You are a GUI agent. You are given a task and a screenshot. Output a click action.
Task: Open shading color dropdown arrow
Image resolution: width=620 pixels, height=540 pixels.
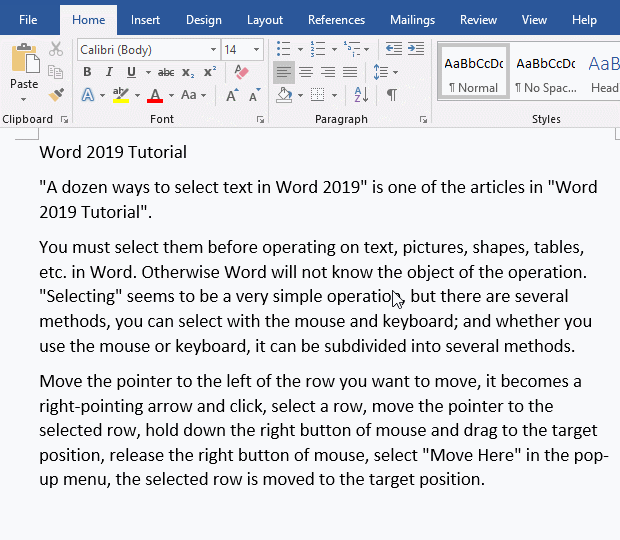pyautogui.click(x=301, y=95)
